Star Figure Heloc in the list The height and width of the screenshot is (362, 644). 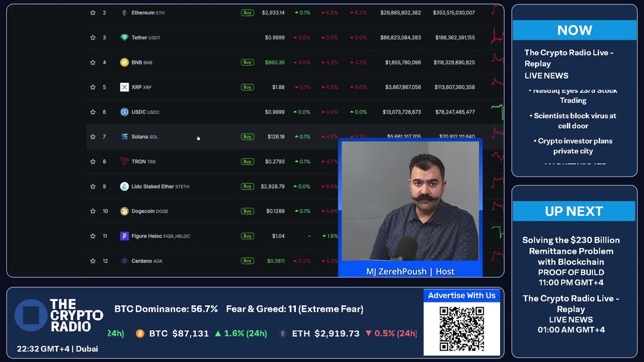93,236
